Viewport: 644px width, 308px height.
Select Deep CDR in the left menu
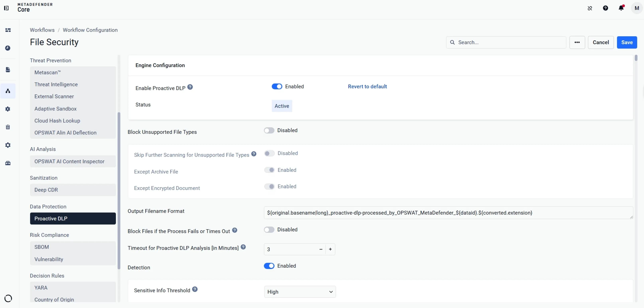point(73,190)
